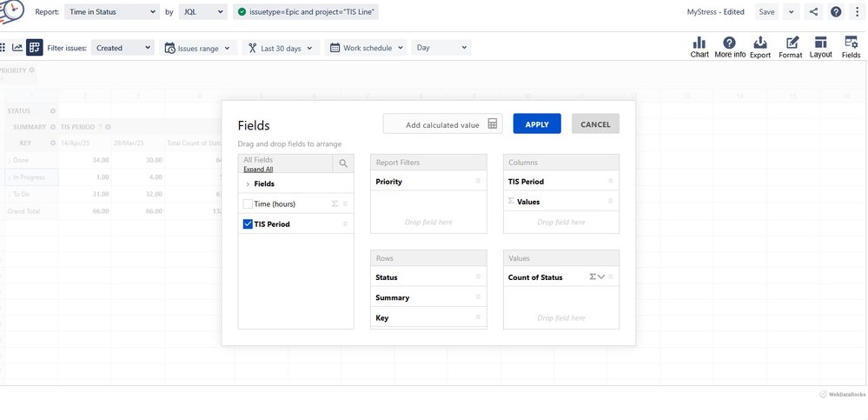Screen dimensions: 868x420
Task: Open the help question mark icon
Action: [836, 11]
